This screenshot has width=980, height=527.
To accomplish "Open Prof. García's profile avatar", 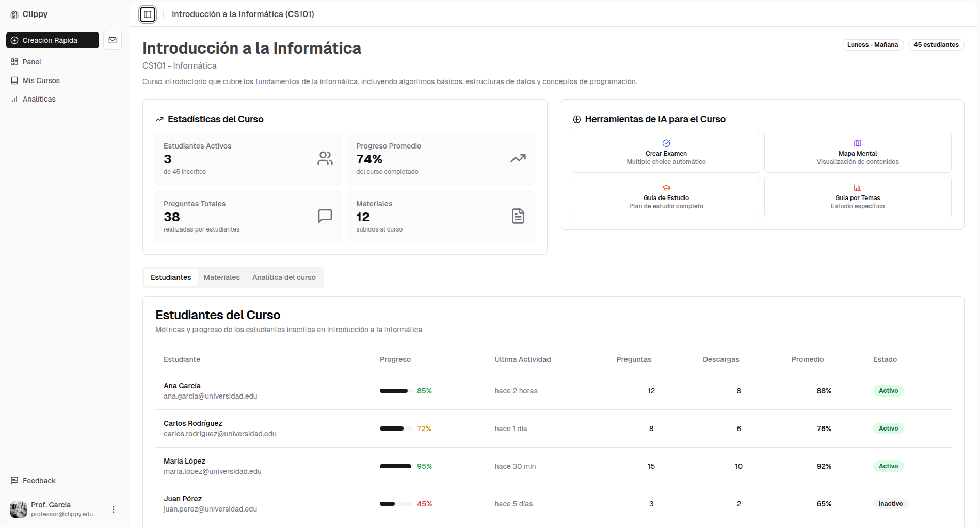I will 18,509.
